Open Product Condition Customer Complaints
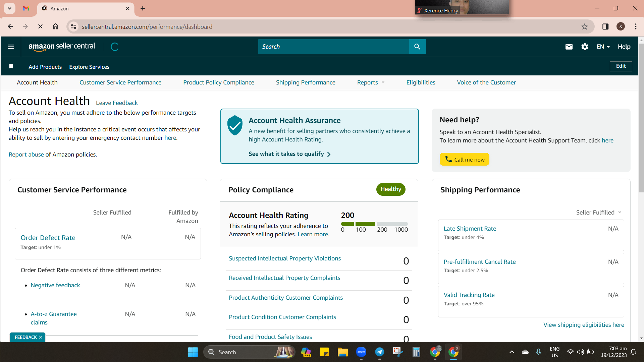644x362 pixels. [282, 317]
